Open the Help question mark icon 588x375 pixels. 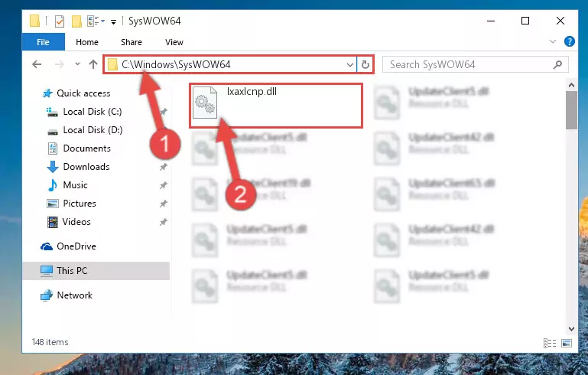click(569, 41)
